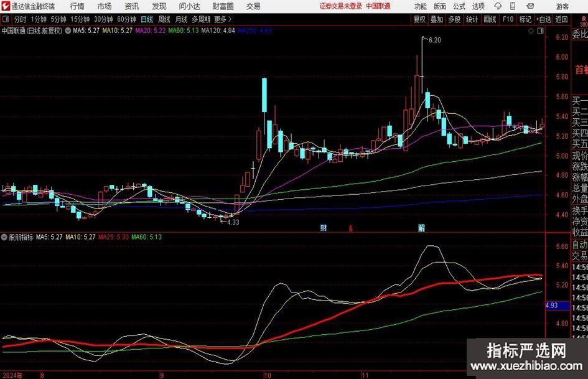Viewport: 588px width, 379px height.
Task: Open the mobile phone icon in title bar
Action: pos(513,6)
